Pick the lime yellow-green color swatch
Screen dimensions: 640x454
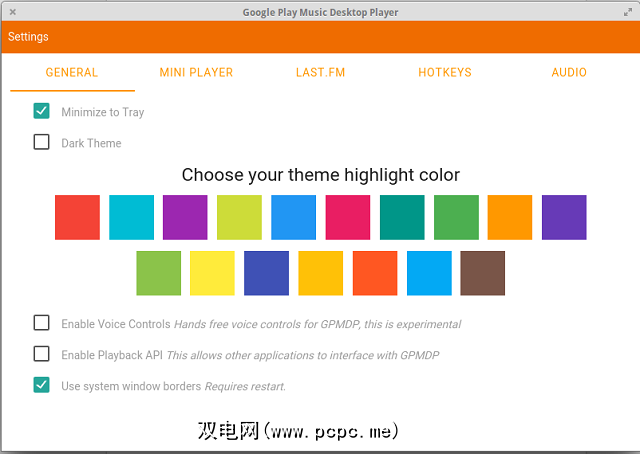(240, 217)
